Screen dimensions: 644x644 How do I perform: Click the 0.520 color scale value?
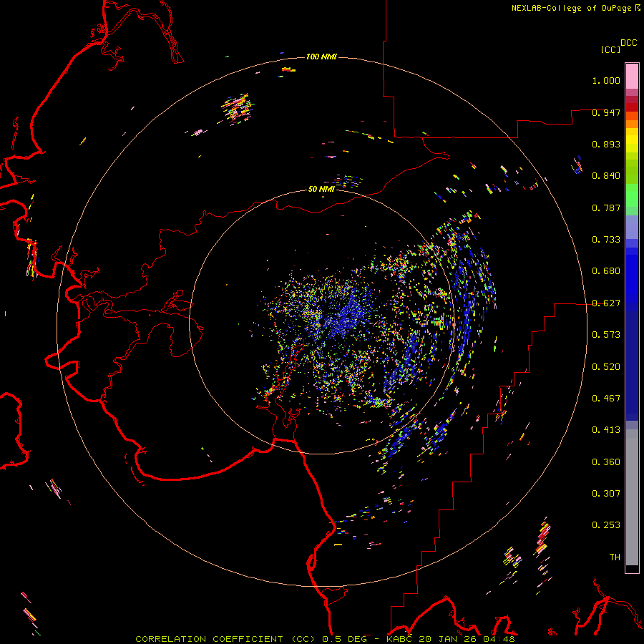coord(606,367)
